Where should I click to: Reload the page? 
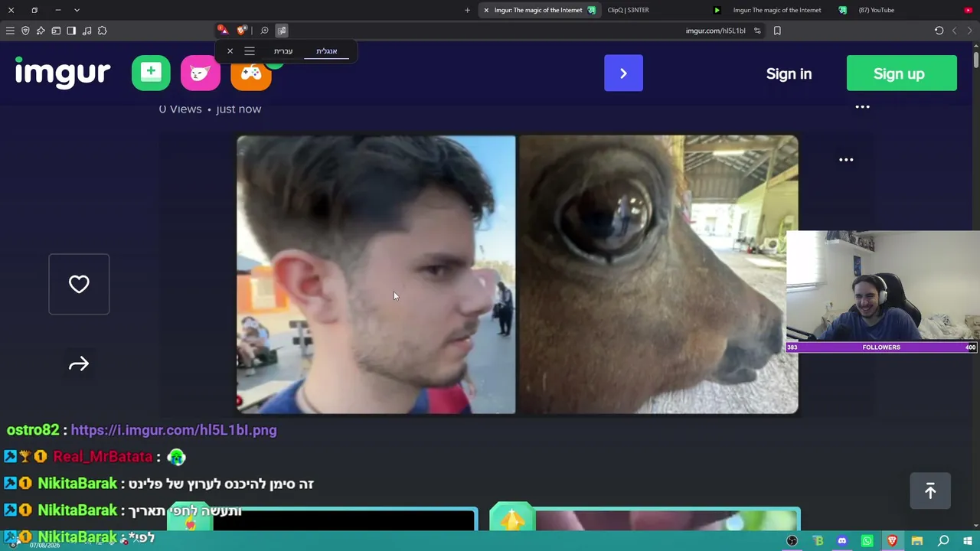click(939, 31)
